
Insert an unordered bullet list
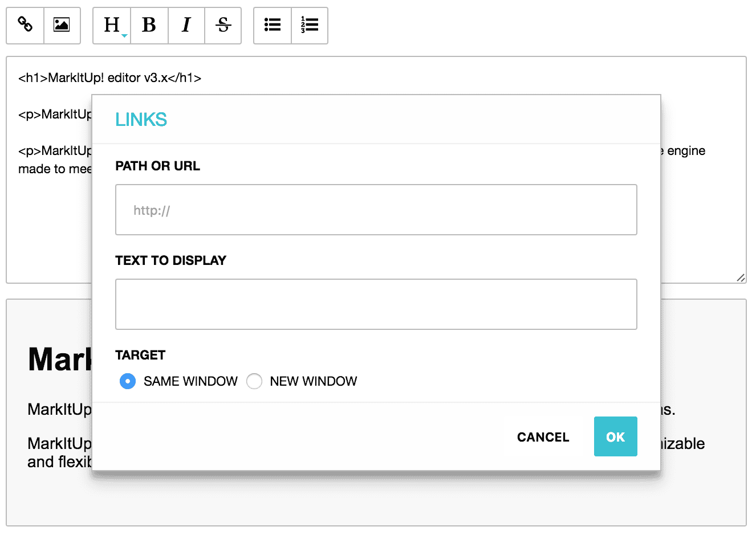click(x=272, y=25)
